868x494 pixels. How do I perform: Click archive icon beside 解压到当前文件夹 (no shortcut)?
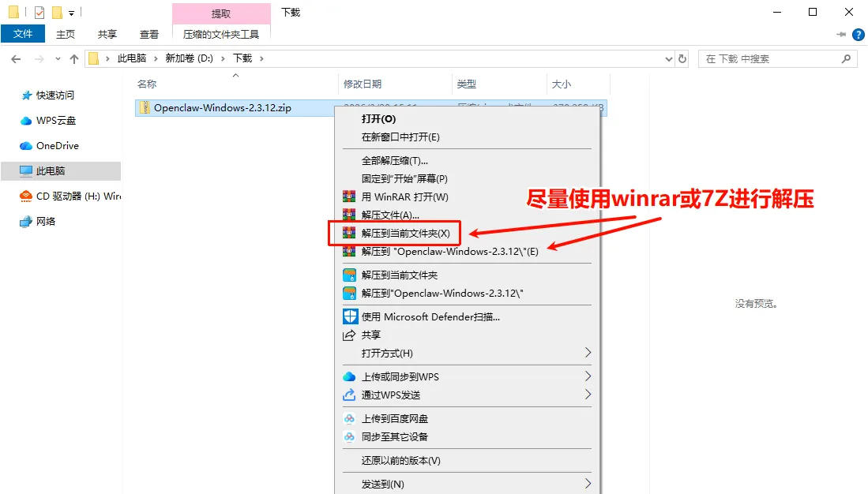349,275
